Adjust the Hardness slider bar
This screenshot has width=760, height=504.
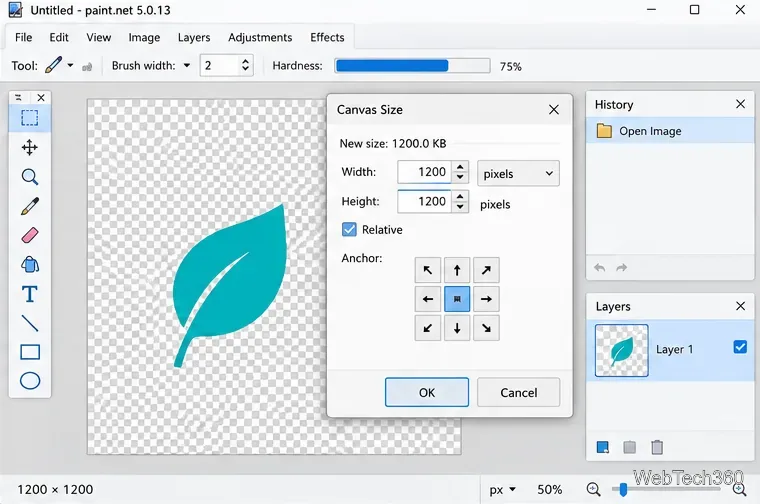click(412, 65)
